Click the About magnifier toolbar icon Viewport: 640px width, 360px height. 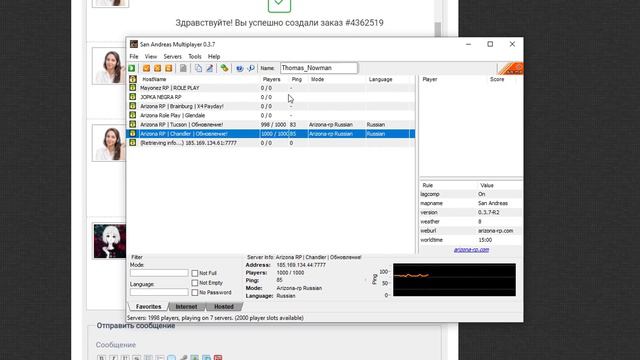(x=251, y=68)
